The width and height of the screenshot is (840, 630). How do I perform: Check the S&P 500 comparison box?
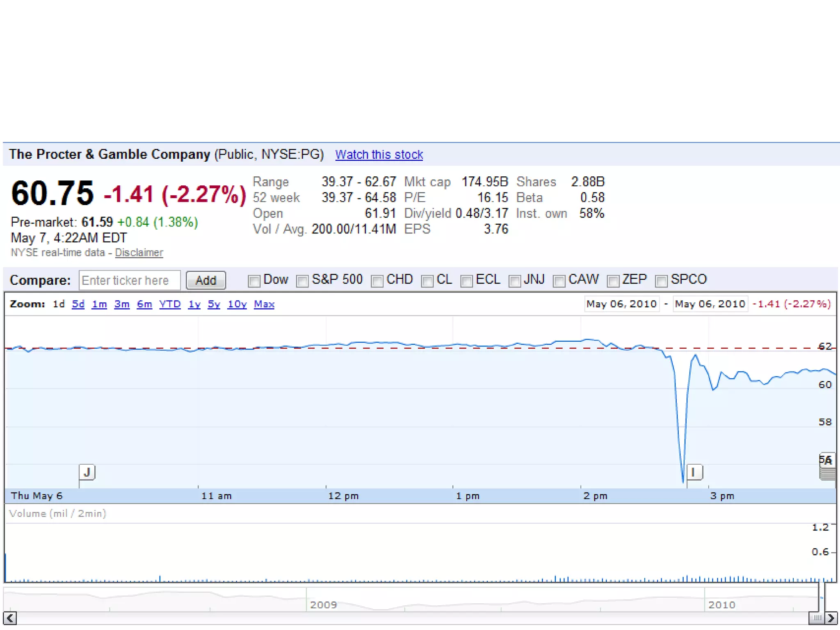[x=302, y=281]
